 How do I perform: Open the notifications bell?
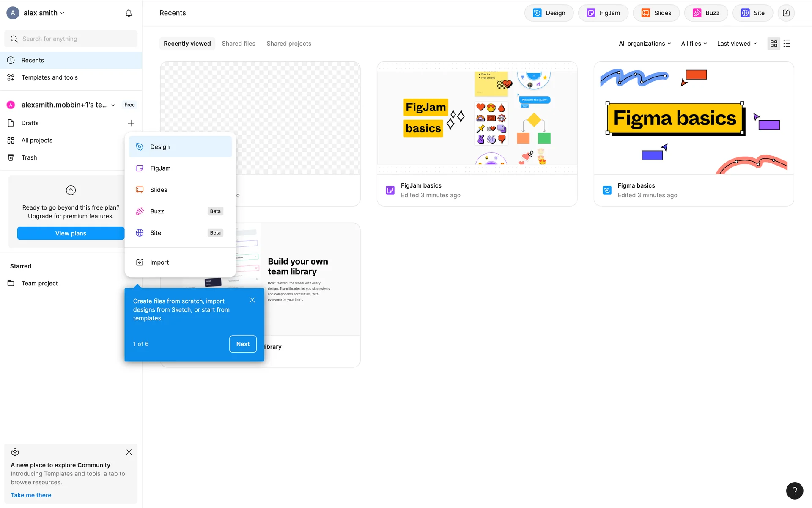129,13
